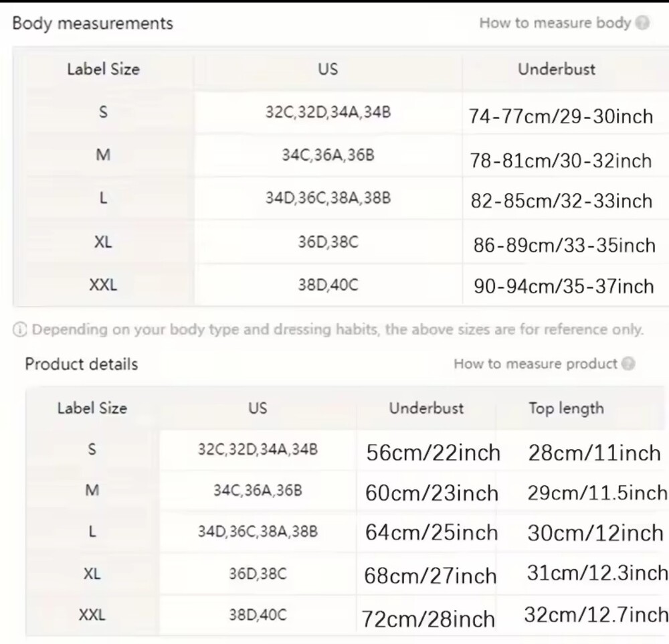This screenshot has width=669, height=644.
Task: Click the help icon beside "How to measure body"
Action: tap(642, 23)
